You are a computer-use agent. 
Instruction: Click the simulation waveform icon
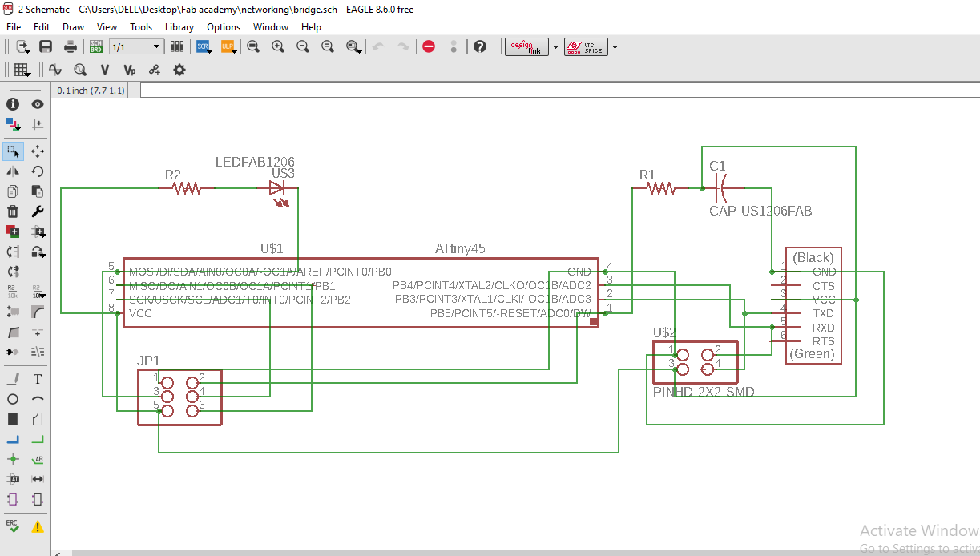tap(55, 70)
